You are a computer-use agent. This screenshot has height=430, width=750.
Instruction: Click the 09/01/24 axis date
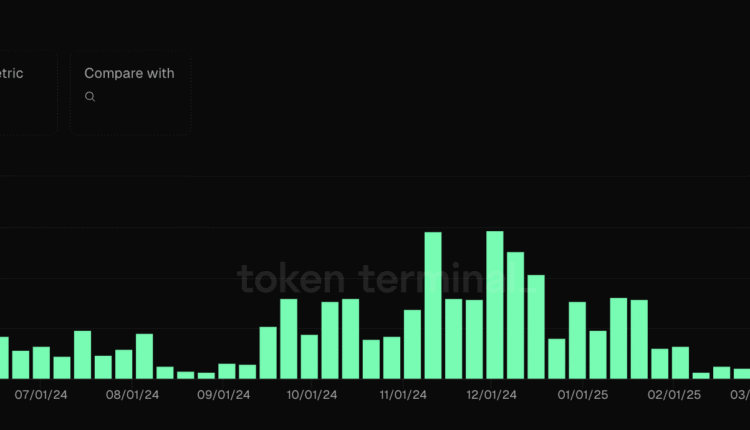(x=224, y=395)
